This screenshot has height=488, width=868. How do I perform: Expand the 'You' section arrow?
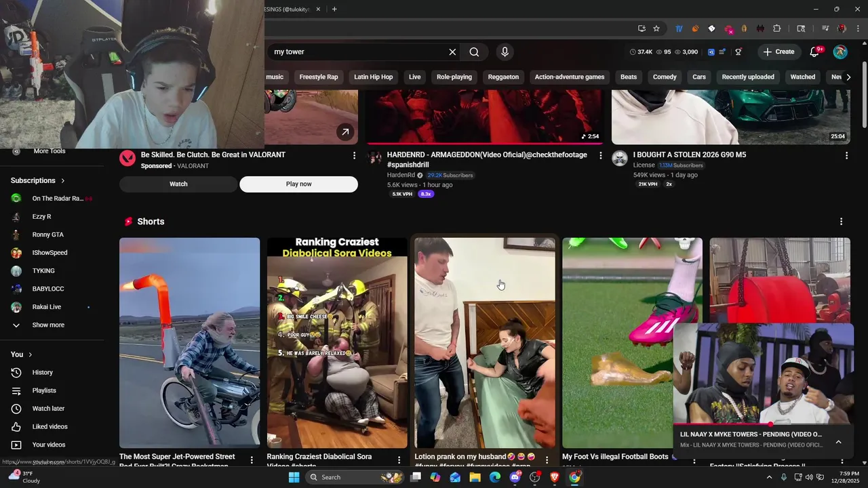(x=30, y=354)
